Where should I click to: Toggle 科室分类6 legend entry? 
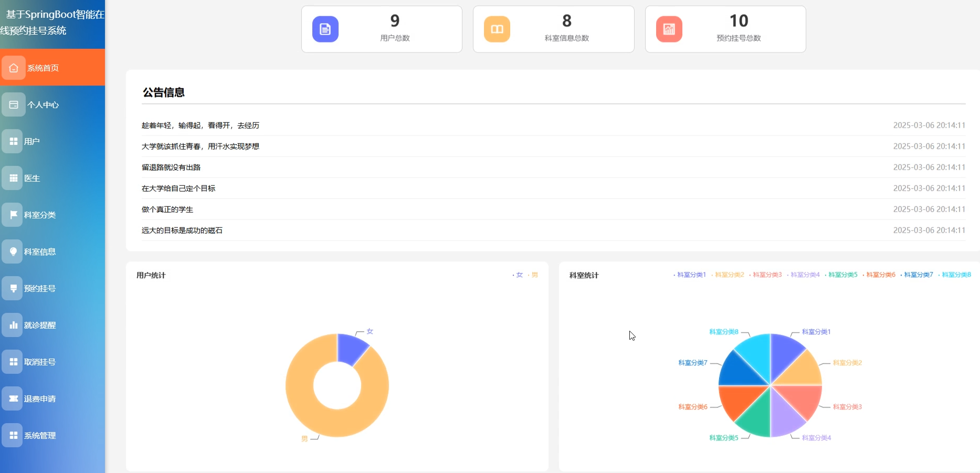(879, 275)
